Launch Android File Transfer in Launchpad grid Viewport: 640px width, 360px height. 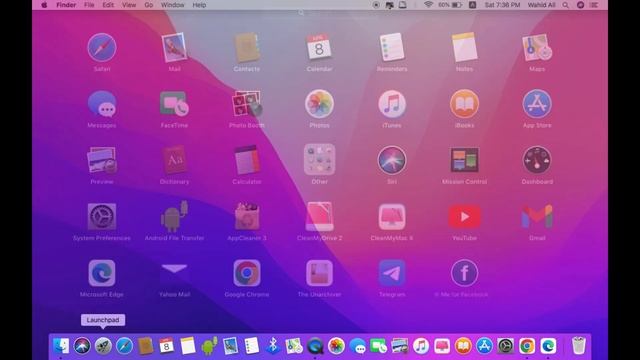pyautogui.click(x=174, y=216)
